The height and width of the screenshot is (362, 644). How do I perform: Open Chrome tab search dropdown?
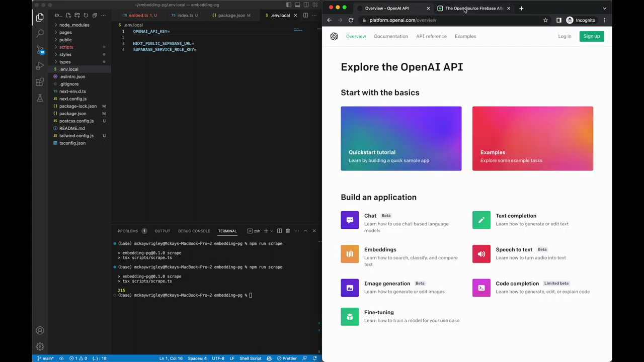click(605, 8)
